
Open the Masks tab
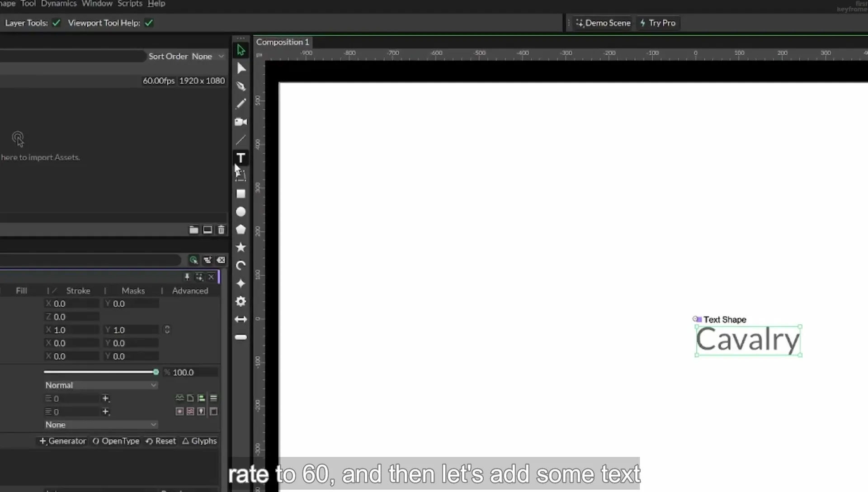(x=133, y=291)
